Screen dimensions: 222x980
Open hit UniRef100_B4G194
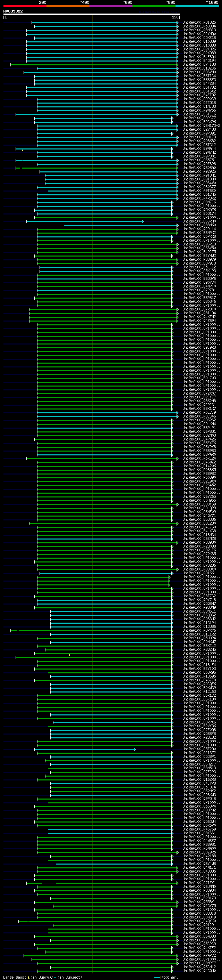pos(199,60)
